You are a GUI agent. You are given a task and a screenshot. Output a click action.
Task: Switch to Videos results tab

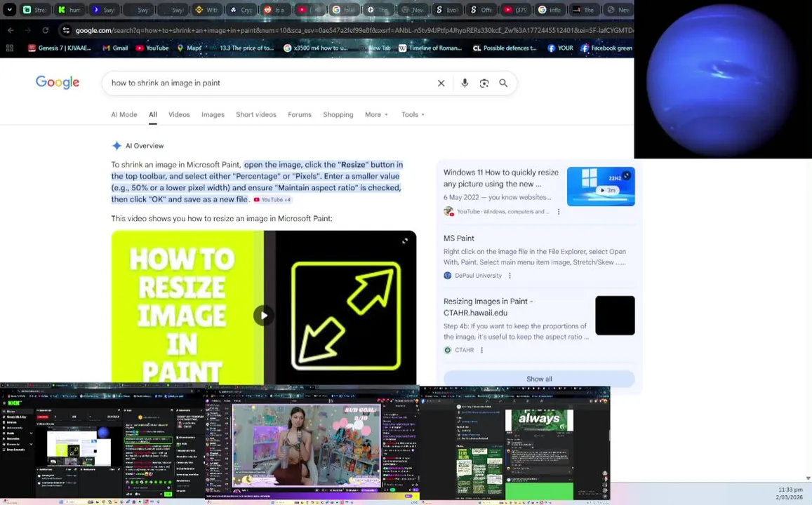pyautogui.click(x=179, y=114)
